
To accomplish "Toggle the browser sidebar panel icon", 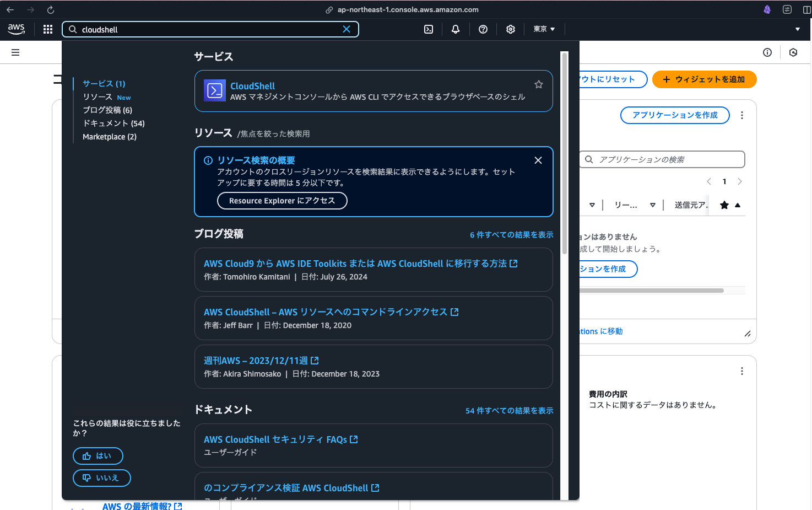I will coord(807,9).
